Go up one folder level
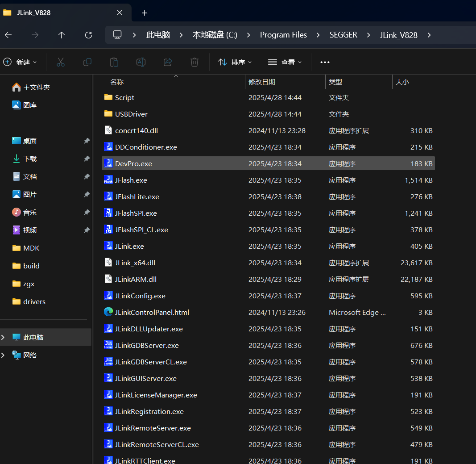This screenshot has height=464, width=476. click(62, 35)
